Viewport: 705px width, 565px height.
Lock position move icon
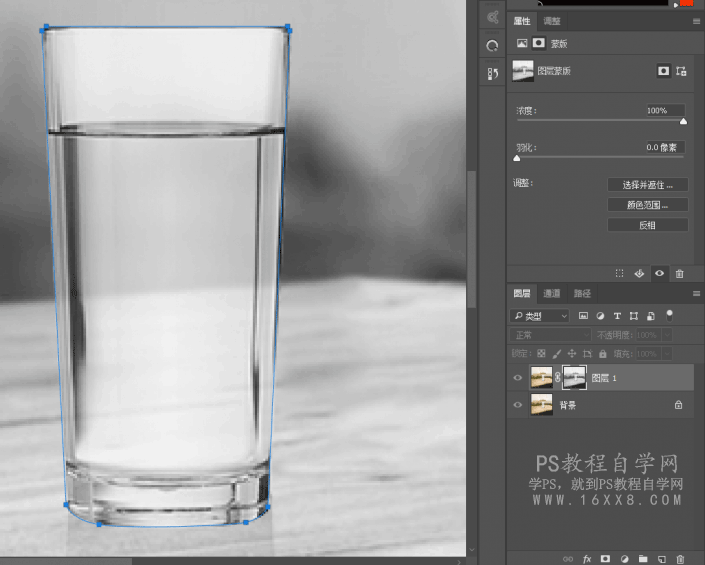pyautogui.click(x=572, y=354)
